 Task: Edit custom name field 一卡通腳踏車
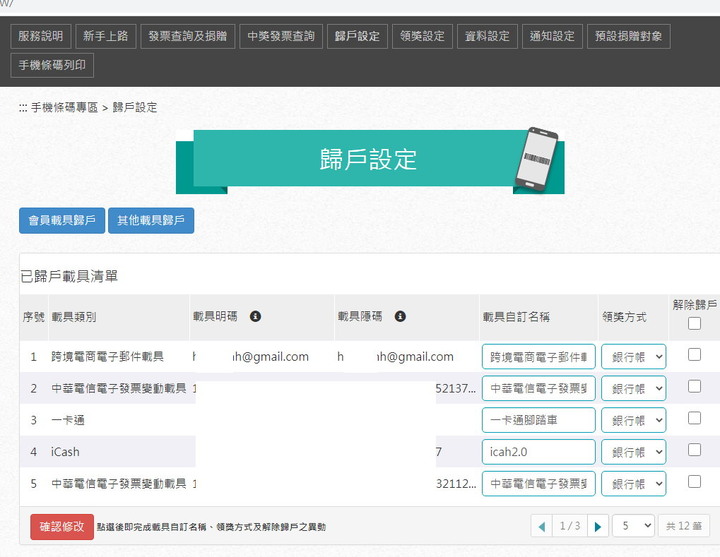pos(539,420)
